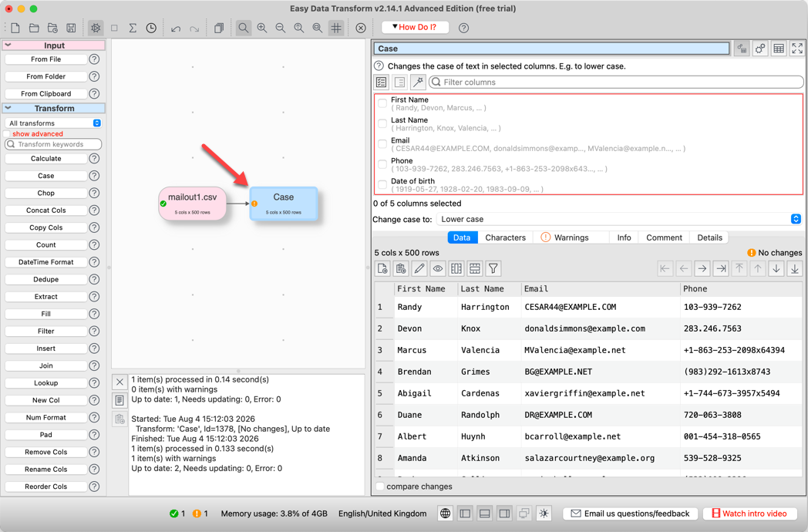
Task: Enable the compare changes checkbox
Action: coord(380,487)
